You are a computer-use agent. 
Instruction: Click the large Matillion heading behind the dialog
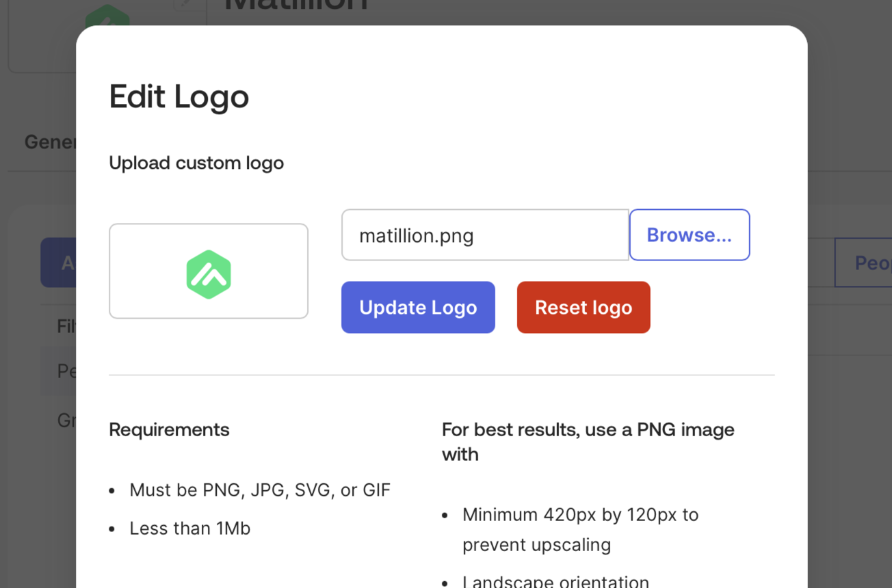click(296, 5)
